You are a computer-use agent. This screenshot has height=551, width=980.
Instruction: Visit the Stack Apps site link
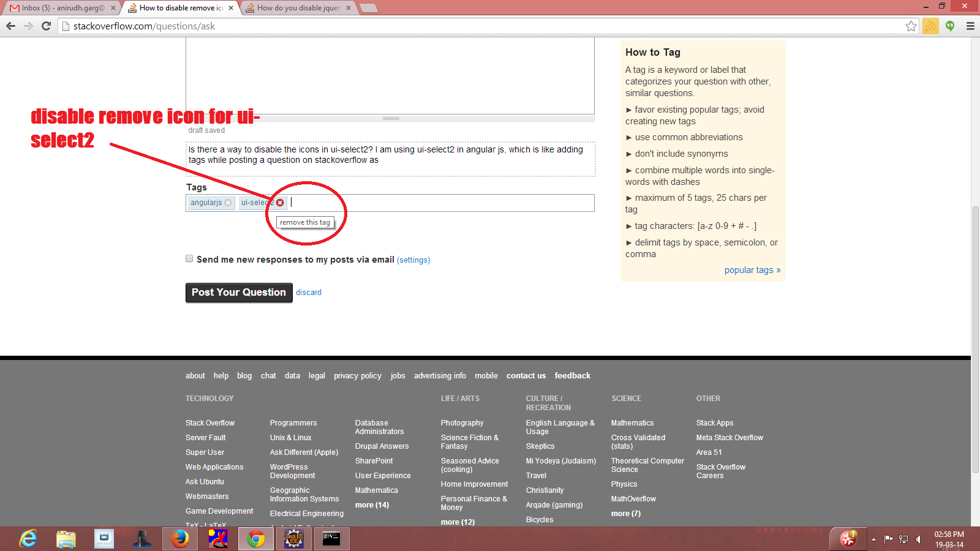click(x=715, y=423)
